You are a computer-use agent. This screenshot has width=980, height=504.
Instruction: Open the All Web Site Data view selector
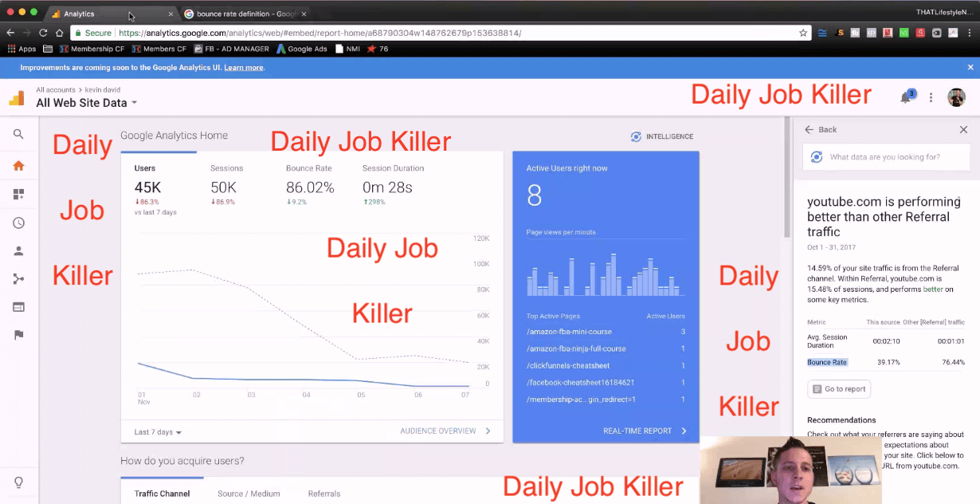(x=87, y=103)
